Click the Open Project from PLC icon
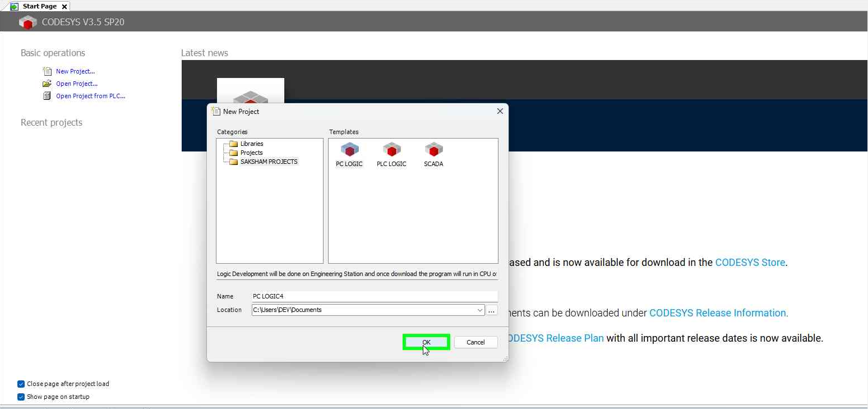This screenshot has width=868, height=409. point(47,96)
